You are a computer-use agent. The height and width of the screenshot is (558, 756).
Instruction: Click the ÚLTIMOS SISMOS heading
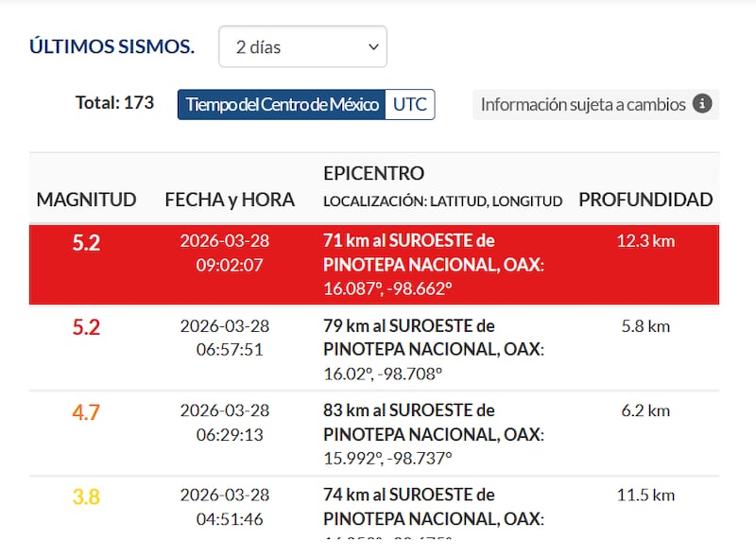click(x=112, y=44)
